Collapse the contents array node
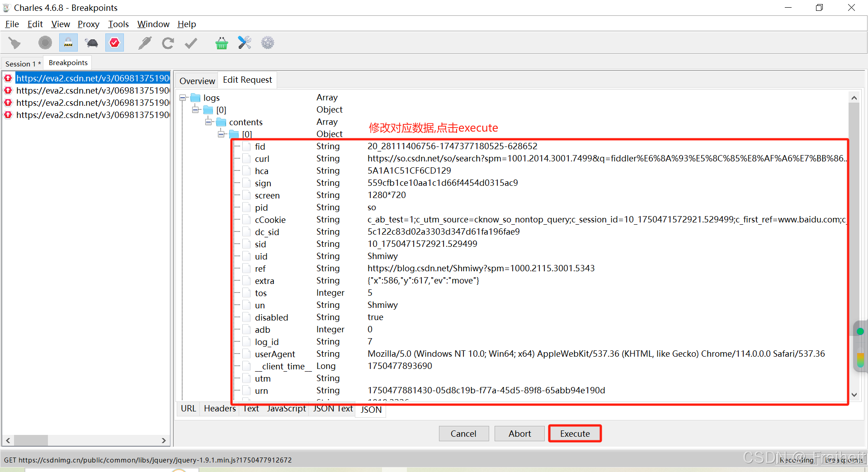 coord(208,122)
